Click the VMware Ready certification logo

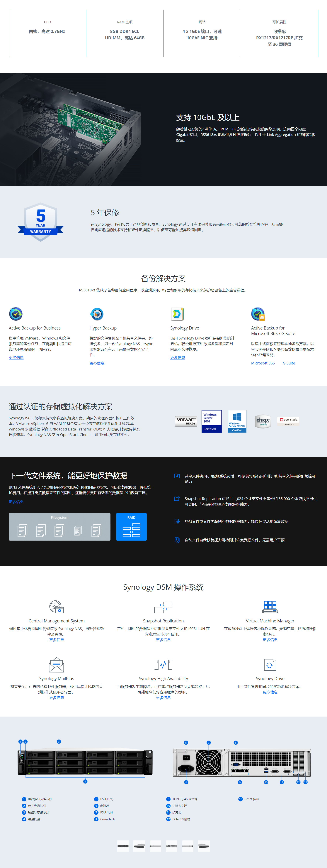coord(186,421)
